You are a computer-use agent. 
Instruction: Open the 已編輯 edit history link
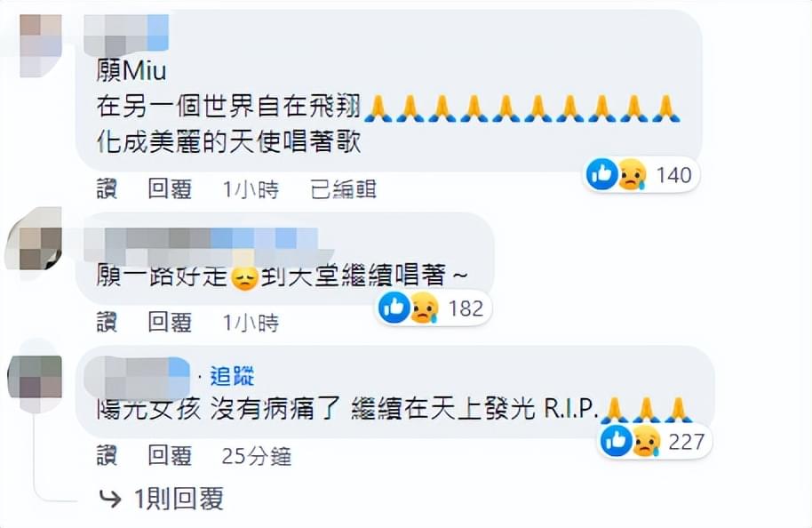pos(343,189)
